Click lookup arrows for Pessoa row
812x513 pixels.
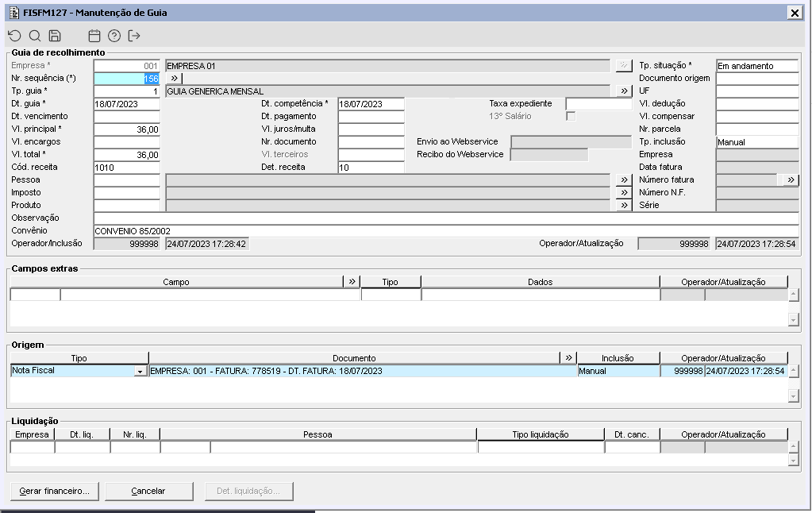(624, 179)
